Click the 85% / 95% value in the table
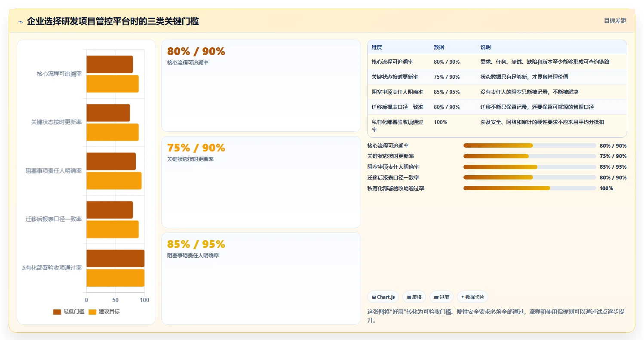644x340 pixels. (x=447, y=92)
